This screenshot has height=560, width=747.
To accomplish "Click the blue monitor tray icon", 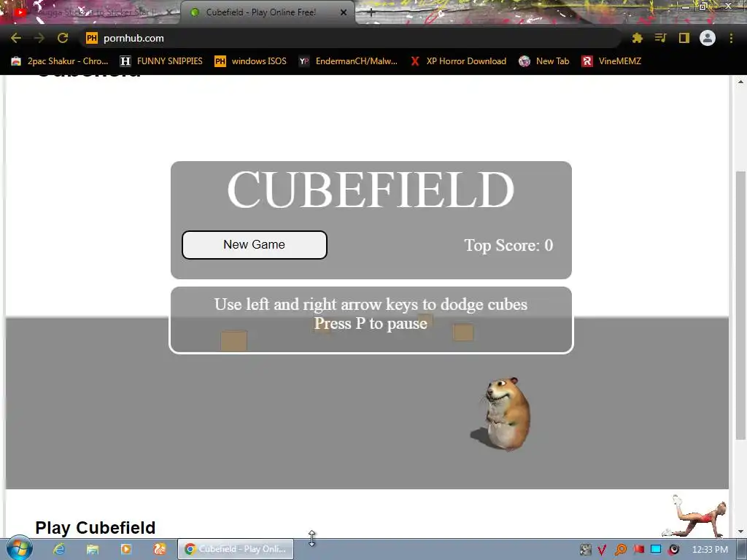I will pyautogui.click(x=656, y=550).
